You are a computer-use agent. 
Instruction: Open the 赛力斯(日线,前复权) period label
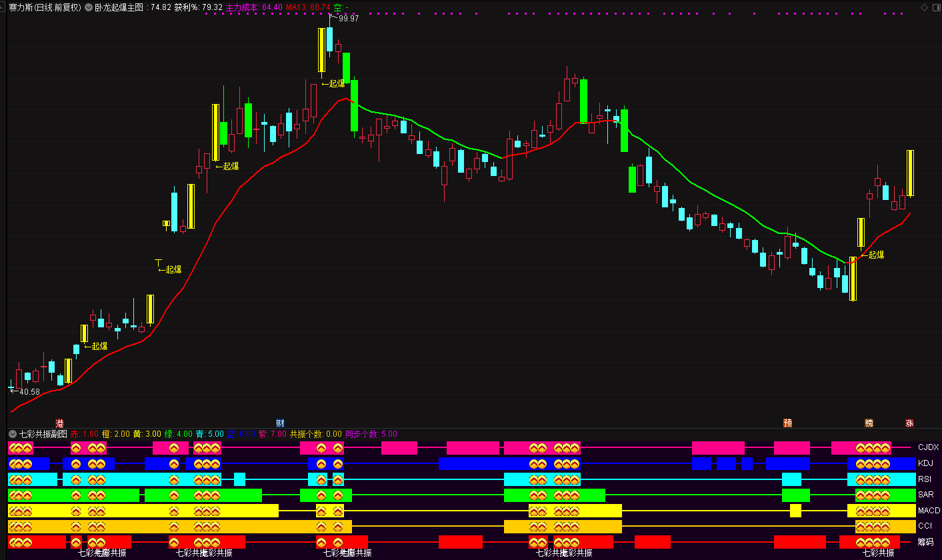(45, 7)
